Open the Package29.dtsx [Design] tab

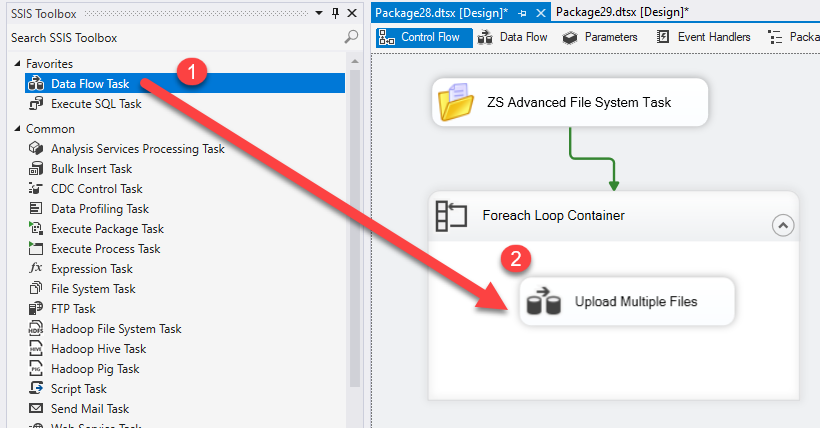[x=622, y=12]
